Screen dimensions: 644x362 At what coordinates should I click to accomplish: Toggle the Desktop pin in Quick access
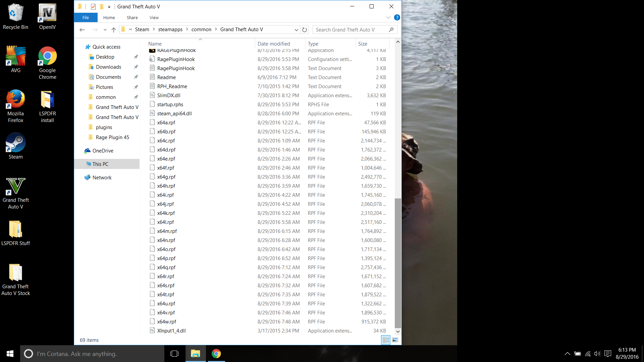coord(136,57)
